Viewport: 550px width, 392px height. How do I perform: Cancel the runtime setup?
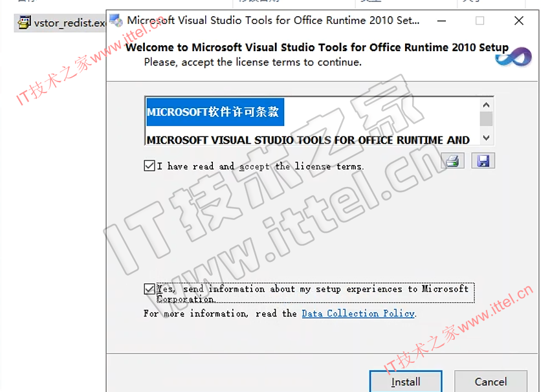[x=490, y=382]
